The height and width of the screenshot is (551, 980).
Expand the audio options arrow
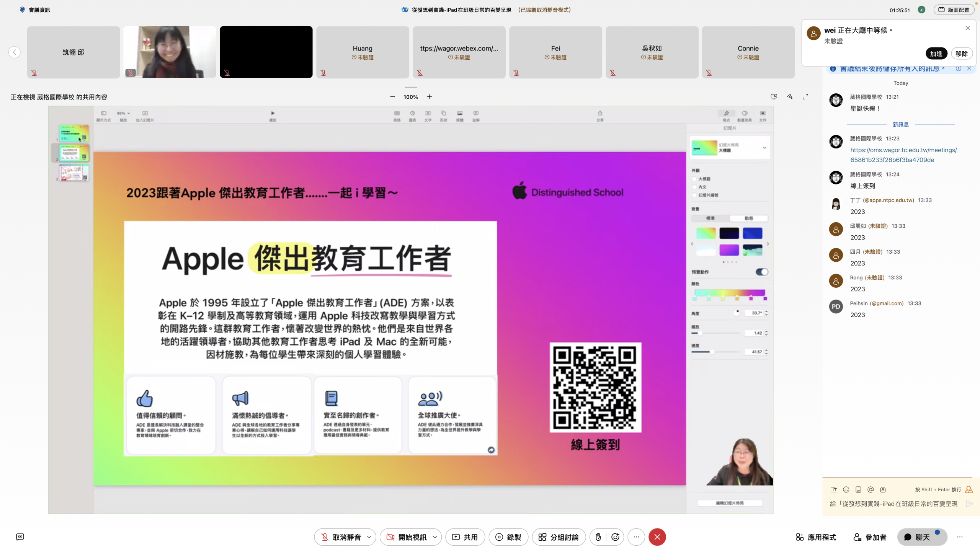tap(369, 537)
